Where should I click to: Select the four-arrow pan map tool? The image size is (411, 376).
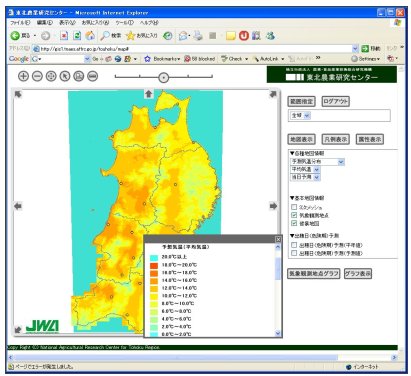pos(51,76)
